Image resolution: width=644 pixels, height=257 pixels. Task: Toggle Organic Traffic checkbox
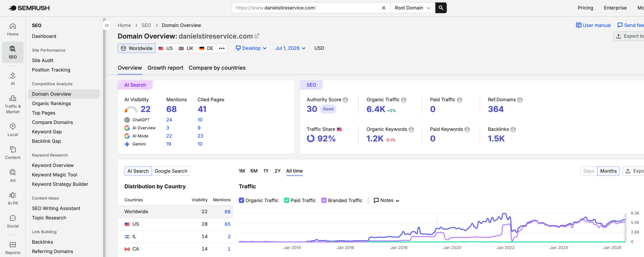coord(241,200)
